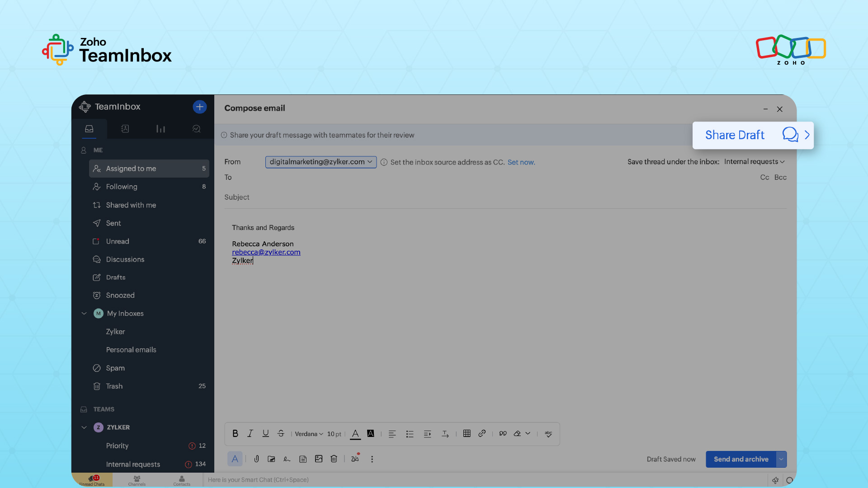Viewport: 868px width, 488px height.
Task: Open the Drafts folder in sidebar
Action: [116, 277]
